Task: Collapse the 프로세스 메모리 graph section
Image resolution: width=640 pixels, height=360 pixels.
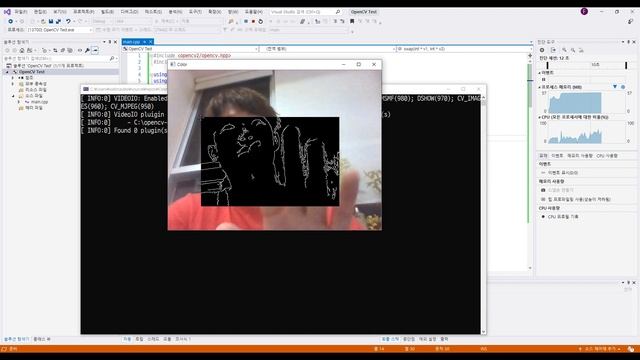Action: click(540, 87)
